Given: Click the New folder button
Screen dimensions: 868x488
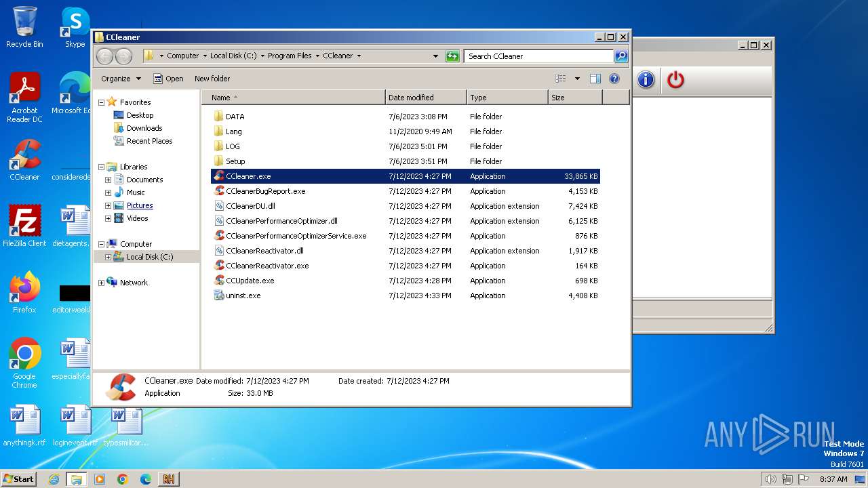Looking at the screenshot, I should (212, 79).
